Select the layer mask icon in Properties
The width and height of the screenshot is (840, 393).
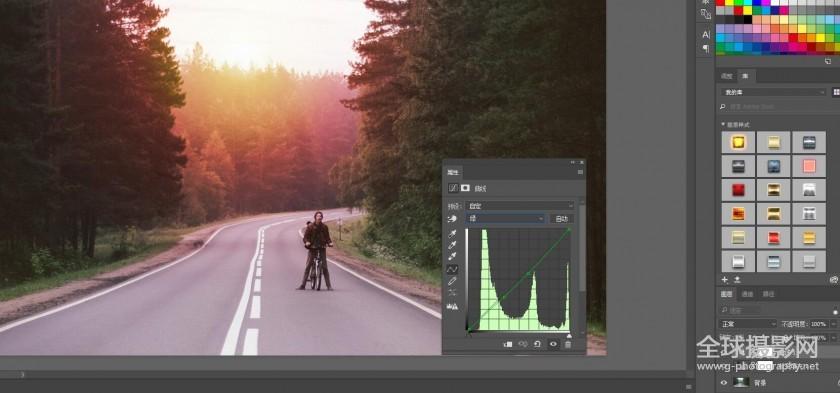click(x=465, y=188)
